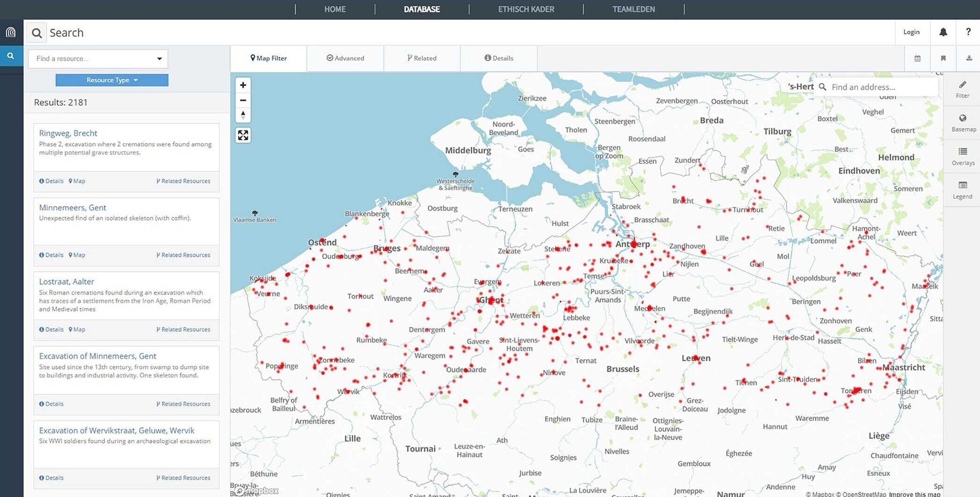Show the map Legend
Screen dimensions: 980x497
[962, 190]
